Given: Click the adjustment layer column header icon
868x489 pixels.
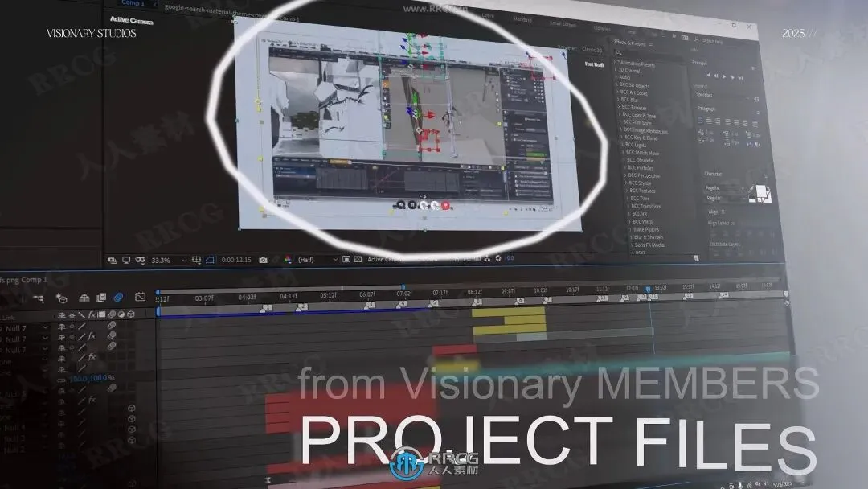Looking at the screenshot, I should tap(121, 314).
